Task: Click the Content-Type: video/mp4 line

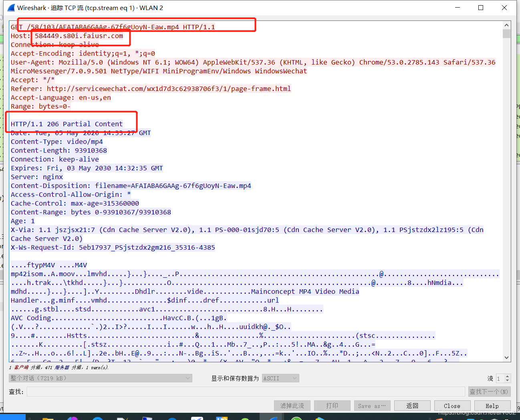Action: (x=57, y=141)
